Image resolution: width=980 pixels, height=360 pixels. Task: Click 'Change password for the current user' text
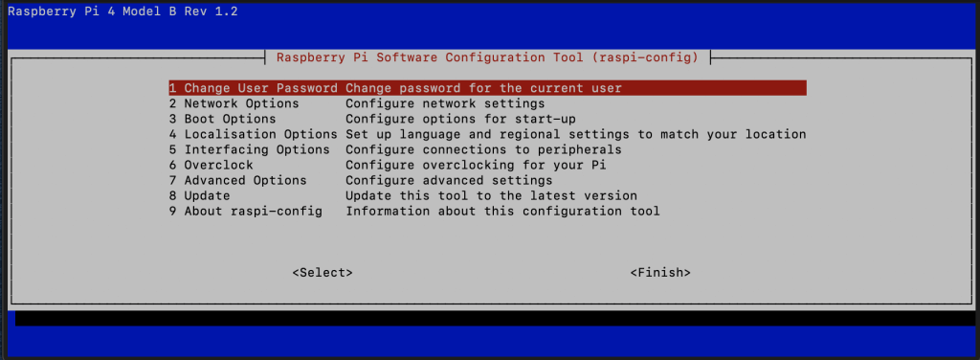(483, 88)
